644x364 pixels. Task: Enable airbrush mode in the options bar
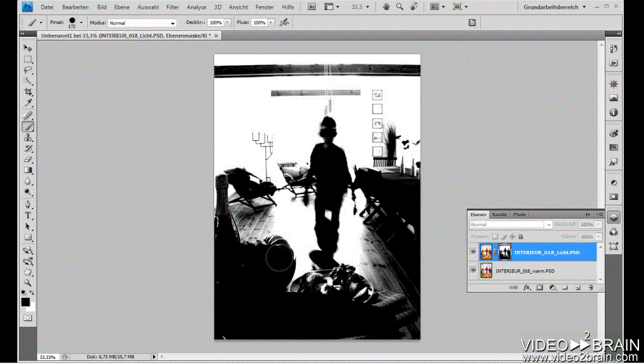284,23
